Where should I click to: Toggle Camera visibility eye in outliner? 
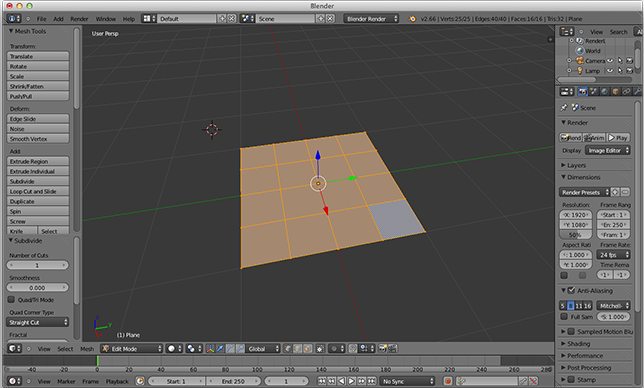click(610, 61)
